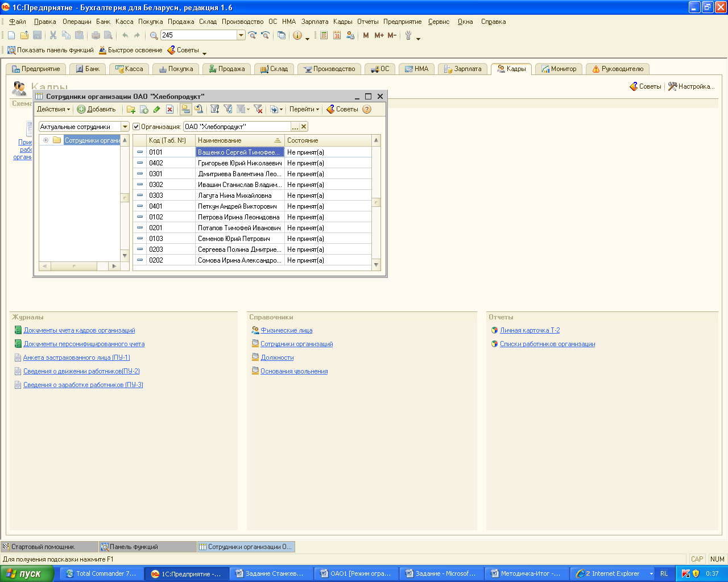Click the Windows пуск Start button
The height and width of the screenshot is (582, 728).
[x=27, y=573]
